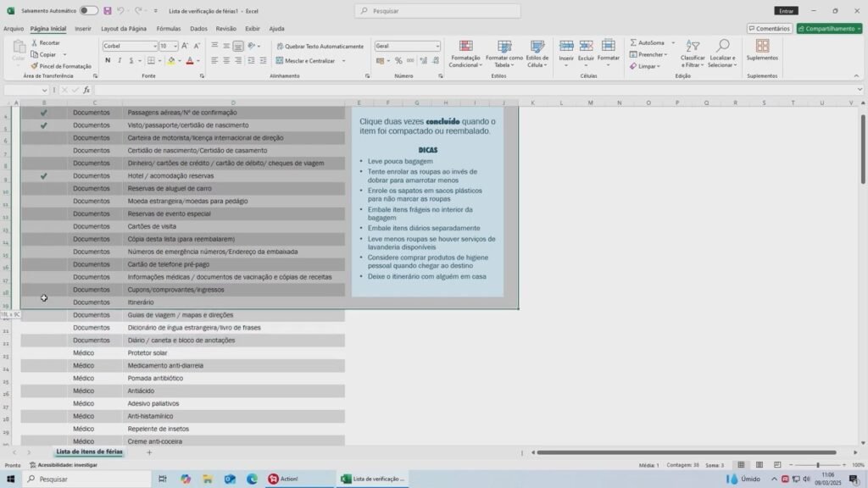Click the Compartilhamento button
Image resolution: width=868 pixels, height=488 pixels.
[829, 29]
